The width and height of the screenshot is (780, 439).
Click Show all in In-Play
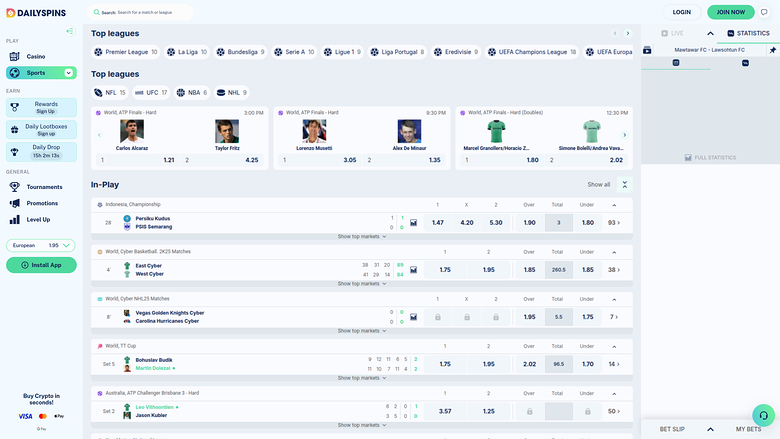click(x=598, y=184)
